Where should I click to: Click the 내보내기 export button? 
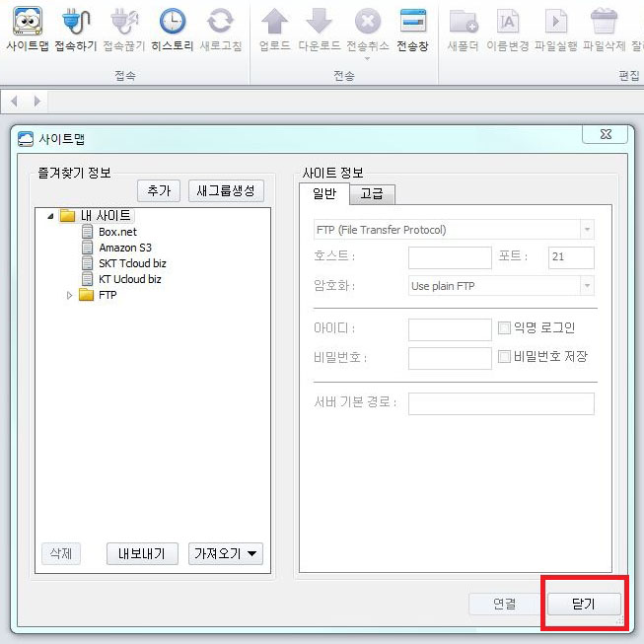pyautogui.click(x=142, y=553)
